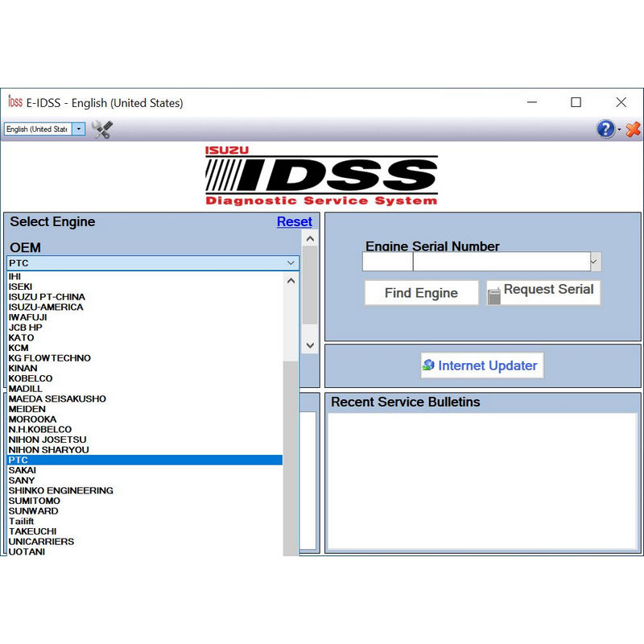
Task: Click the main engine serial number field
Action: (502, 262)
